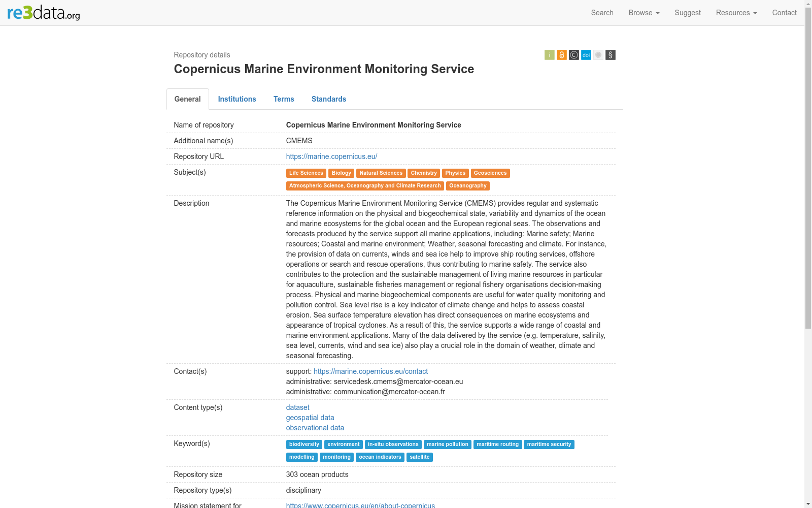Click the Repository size row label
The height and width of the screenshot is (508, 812).
coord(198,474)
